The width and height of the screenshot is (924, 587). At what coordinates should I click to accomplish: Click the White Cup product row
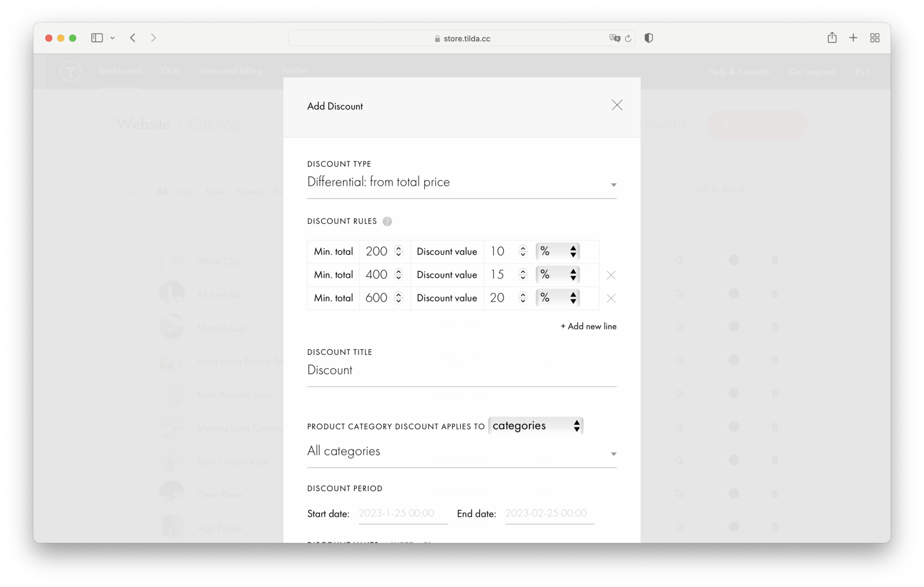[218, 262]
